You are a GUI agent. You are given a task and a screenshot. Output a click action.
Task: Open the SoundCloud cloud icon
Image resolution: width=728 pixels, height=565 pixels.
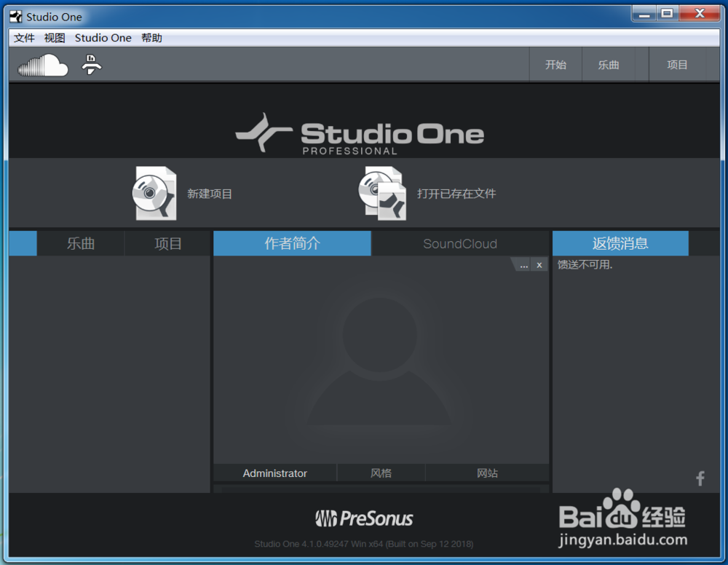click(43, 65)
